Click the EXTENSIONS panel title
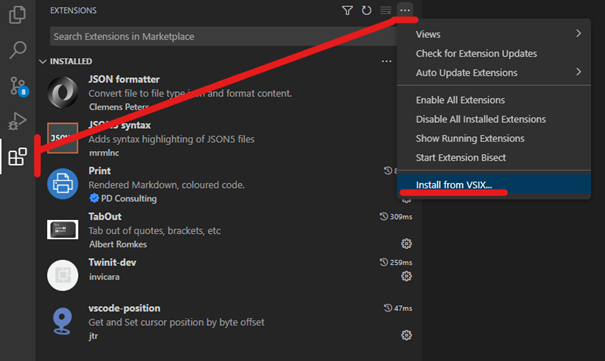 tap(73, 10)
